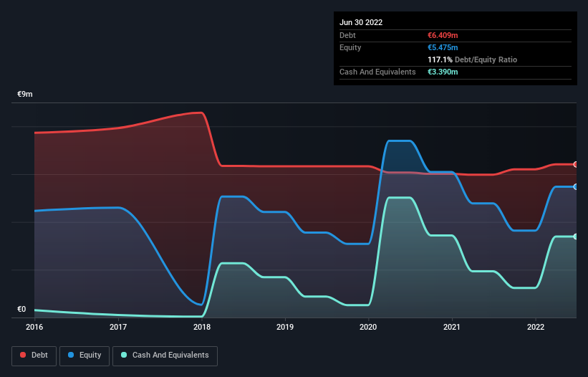588x377 pixels.
Task: Click the €9m y-axis label
Action: click(25, 94)
